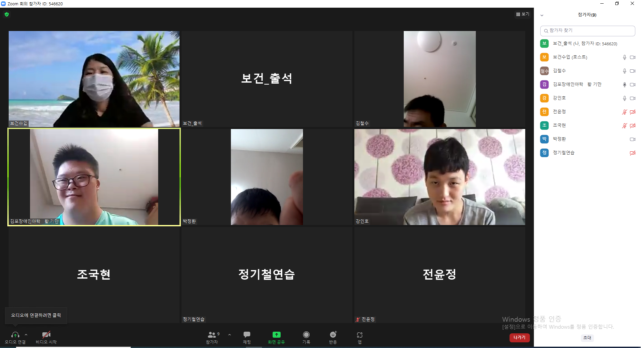Click the green encryption shield icon

(7, 14)
